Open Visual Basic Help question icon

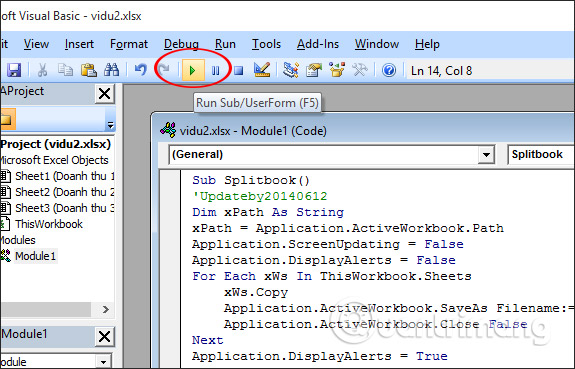point(389,70)
